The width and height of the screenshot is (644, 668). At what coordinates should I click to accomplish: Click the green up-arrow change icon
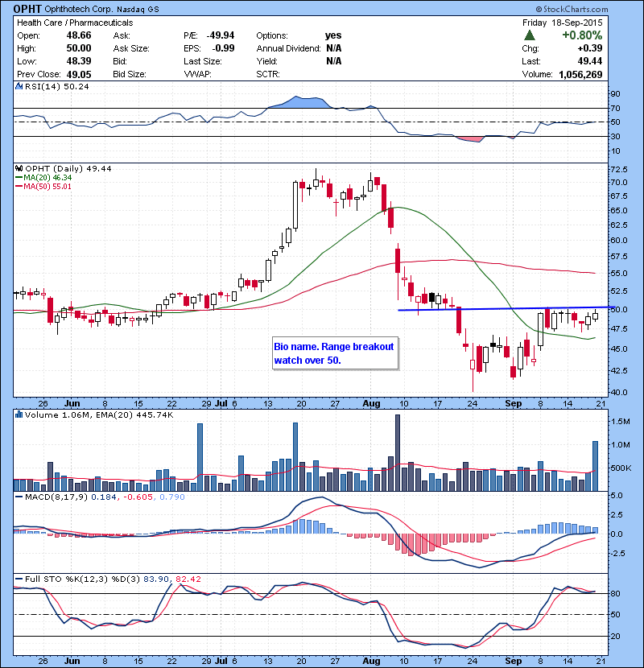530,35
